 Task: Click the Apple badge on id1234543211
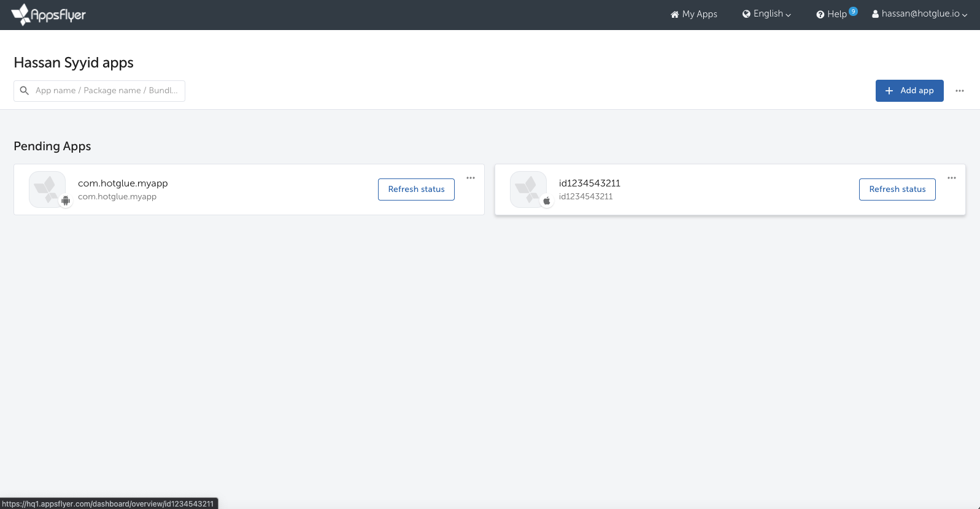(x=547, y=201)
